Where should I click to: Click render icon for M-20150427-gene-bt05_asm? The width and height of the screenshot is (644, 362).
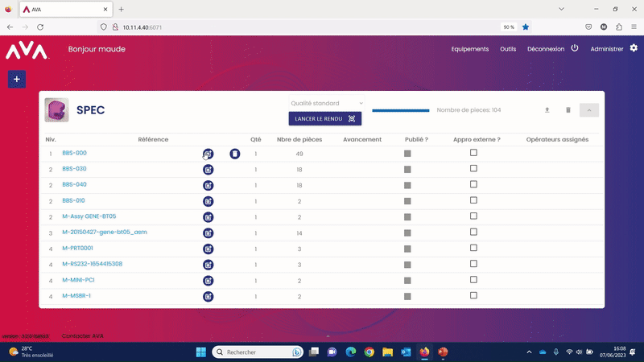coord(208,233)
